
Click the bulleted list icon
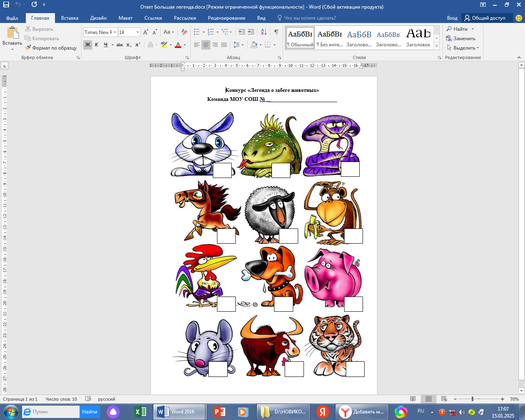click(x=197, y=32)
